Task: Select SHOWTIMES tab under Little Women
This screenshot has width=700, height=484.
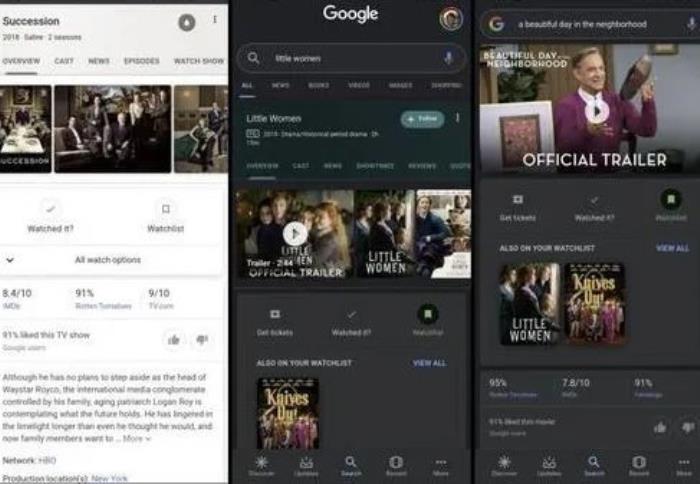Action: 375,165
